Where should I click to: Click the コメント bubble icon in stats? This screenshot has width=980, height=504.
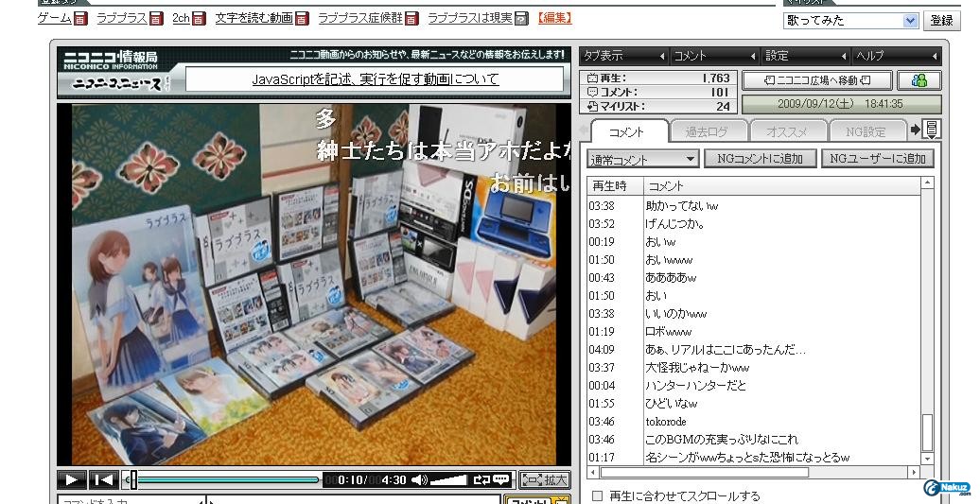592,93
